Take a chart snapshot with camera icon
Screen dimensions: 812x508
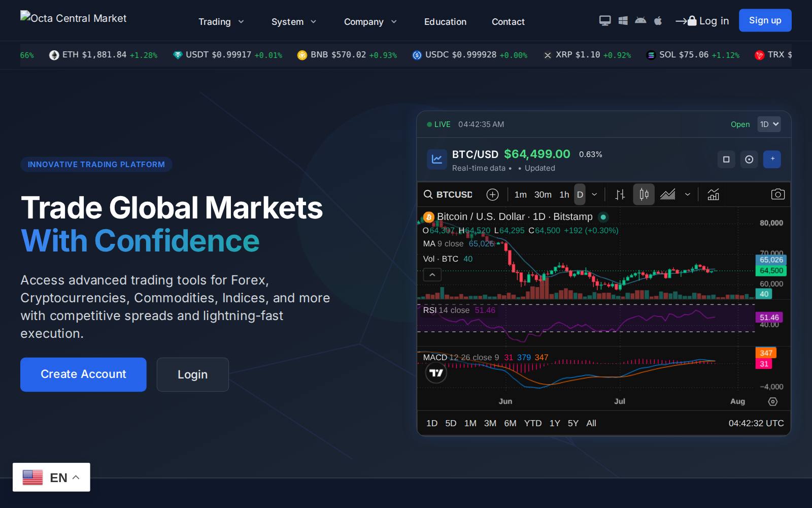777,195
